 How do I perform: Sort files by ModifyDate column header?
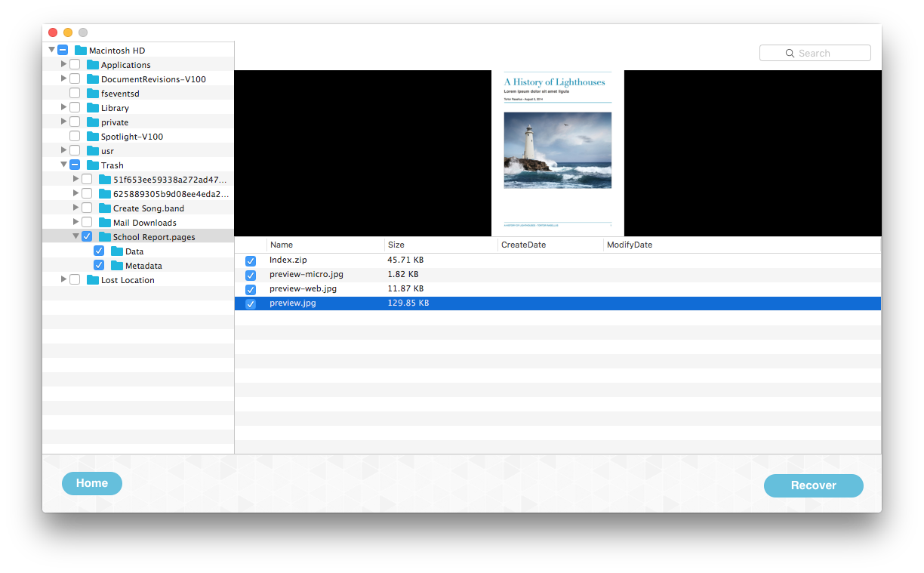(741, 245)
